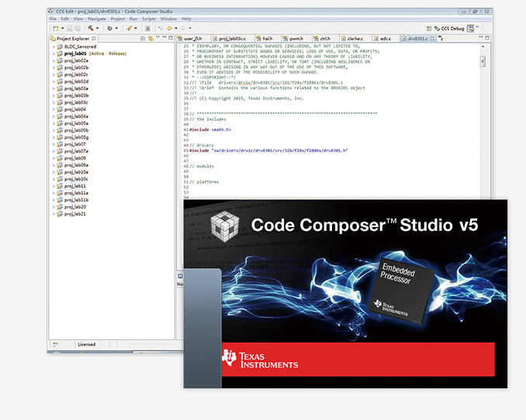Click the Licensed status bar text

tap(87, 344)
